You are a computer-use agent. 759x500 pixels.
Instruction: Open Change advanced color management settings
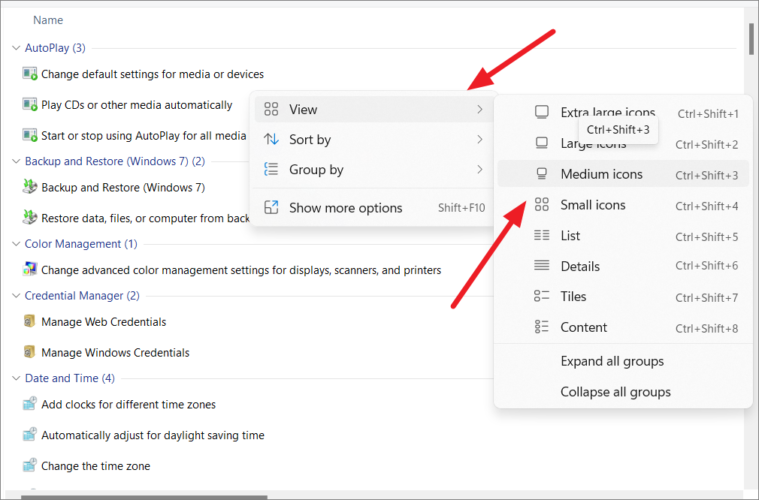coord(241,270)
